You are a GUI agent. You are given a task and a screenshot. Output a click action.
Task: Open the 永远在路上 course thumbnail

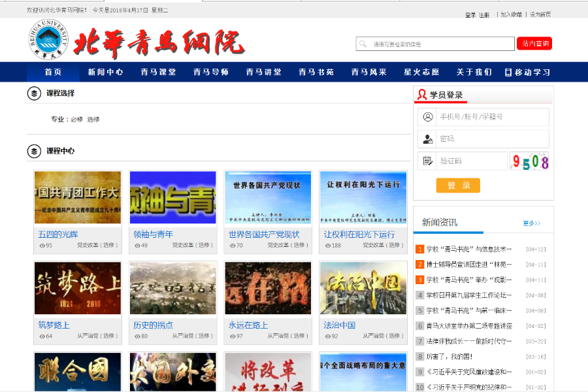coord(268,288)
